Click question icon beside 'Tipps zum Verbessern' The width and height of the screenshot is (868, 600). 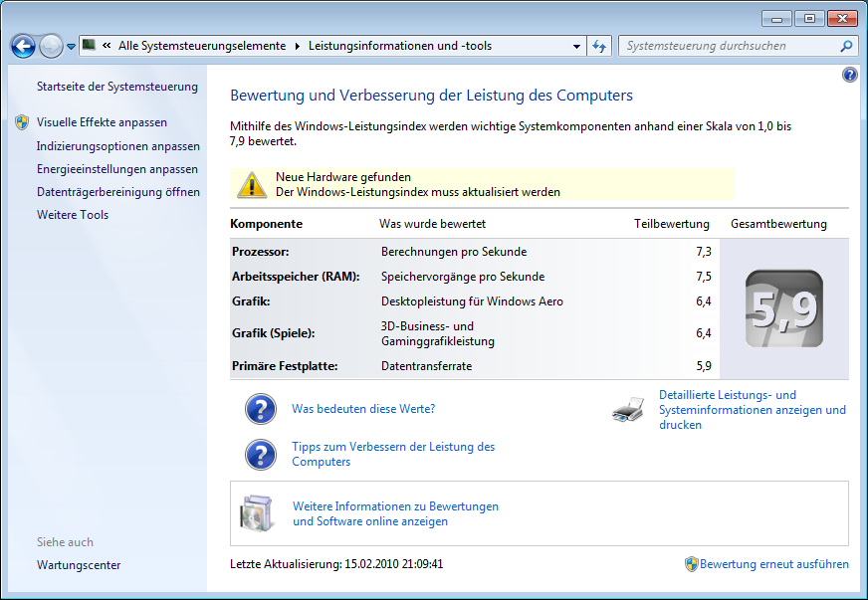(x=261, y=455)
